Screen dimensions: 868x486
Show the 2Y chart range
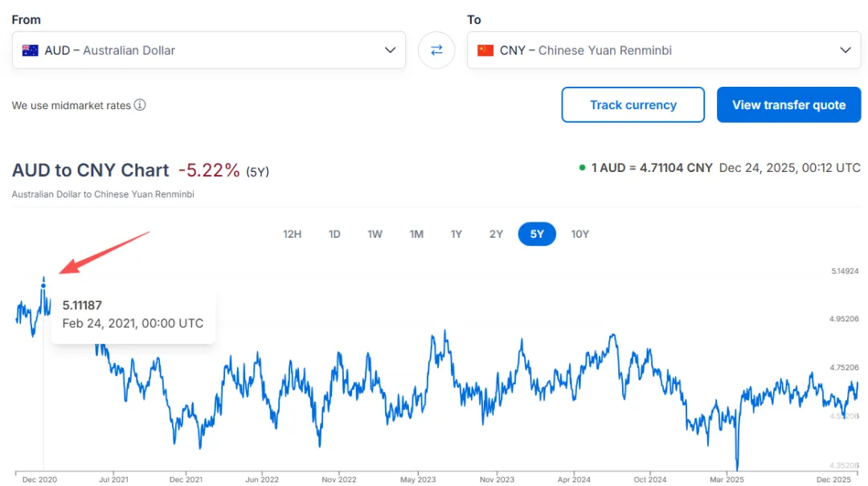click(497, 234)
